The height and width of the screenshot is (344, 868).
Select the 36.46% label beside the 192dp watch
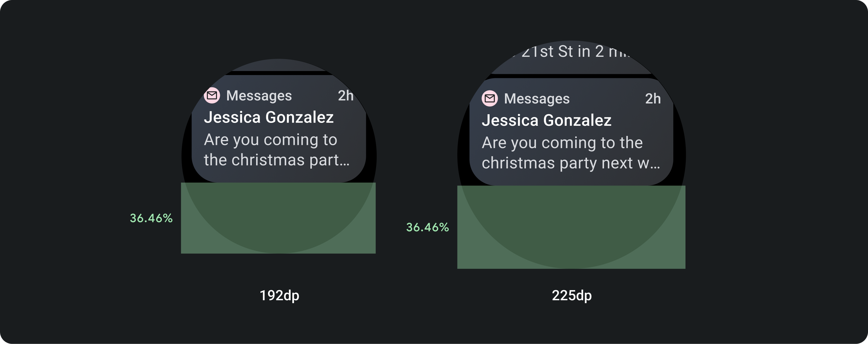tap(151, 218)
